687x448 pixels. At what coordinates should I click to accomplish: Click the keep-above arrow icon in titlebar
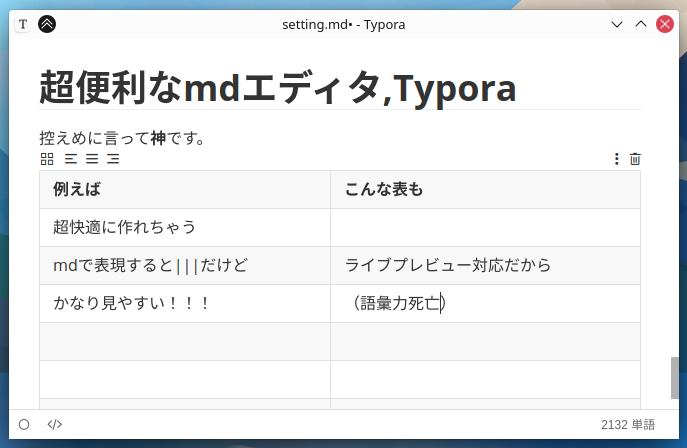(47, 24)
